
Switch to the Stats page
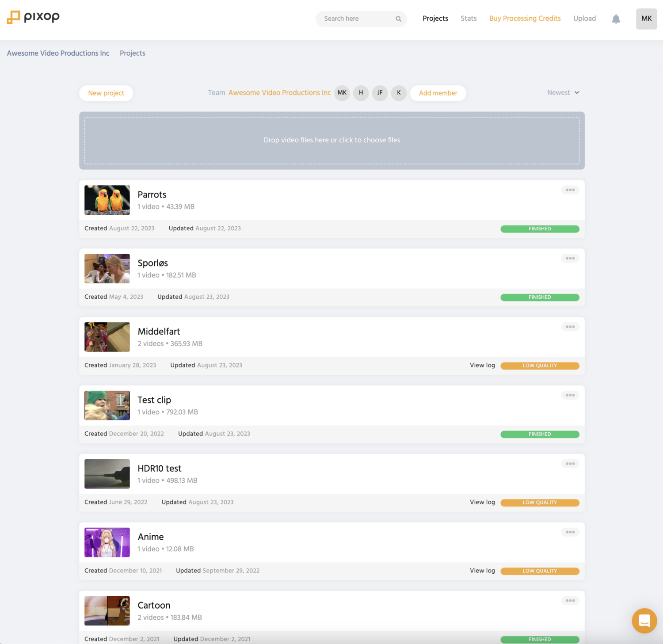469,19
